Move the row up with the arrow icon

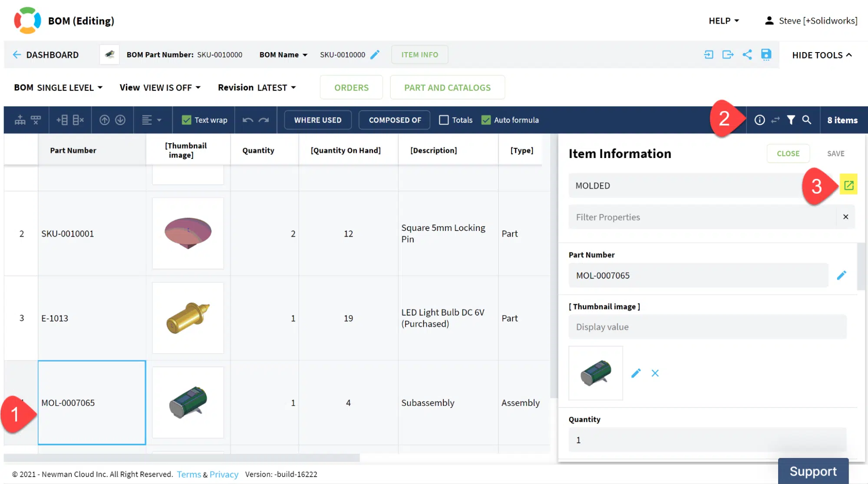[104, 120]
